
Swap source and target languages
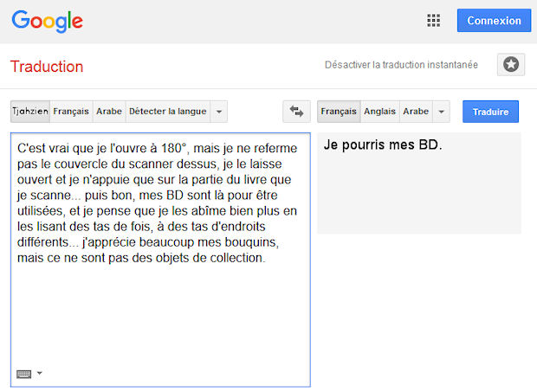click(x=296, y=112)
